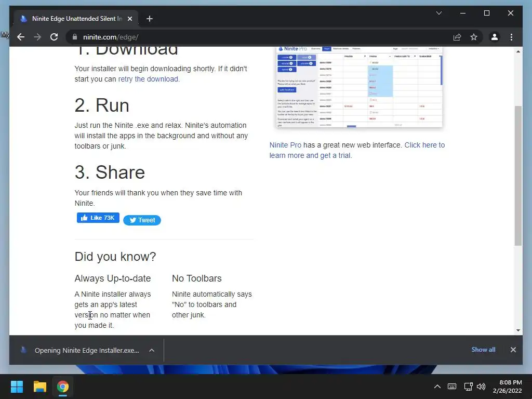Launch File Explorer from the taskbar
Viewport: 532px width, 399px height.
[39, 387]
